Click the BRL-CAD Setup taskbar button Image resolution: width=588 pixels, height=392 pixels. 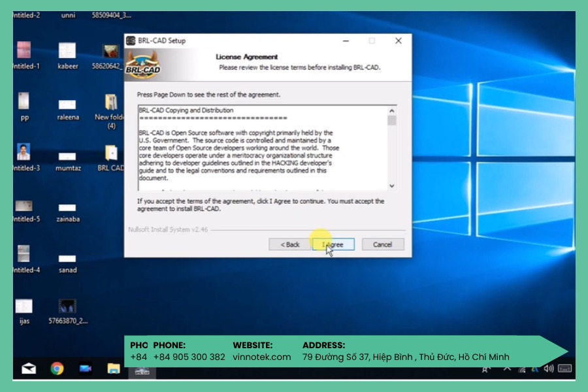pyautogui.click(x=142, y=372)
